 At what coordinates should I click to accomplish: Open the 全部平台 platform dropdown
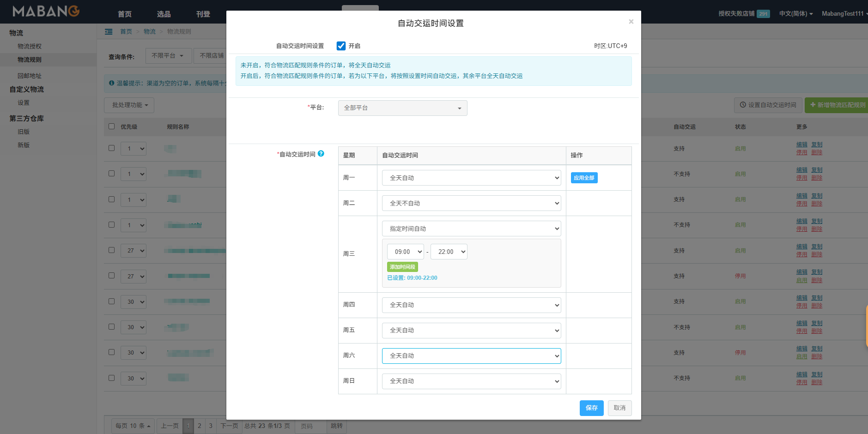coord(402,108)
